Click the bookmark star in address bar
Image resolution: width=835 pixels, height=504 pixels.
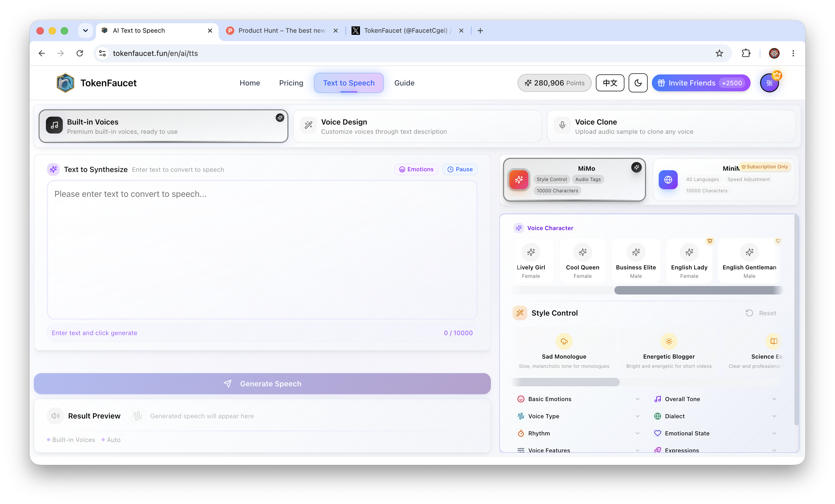[719, 53]
